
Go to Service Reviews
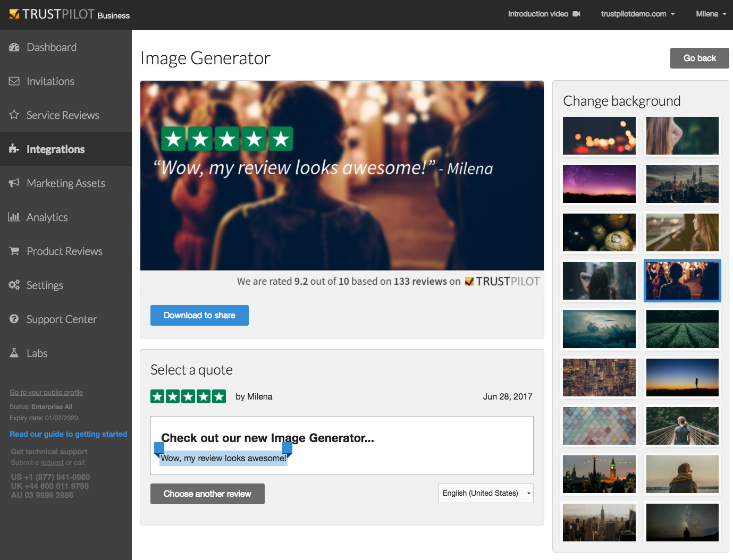[66, 115]
